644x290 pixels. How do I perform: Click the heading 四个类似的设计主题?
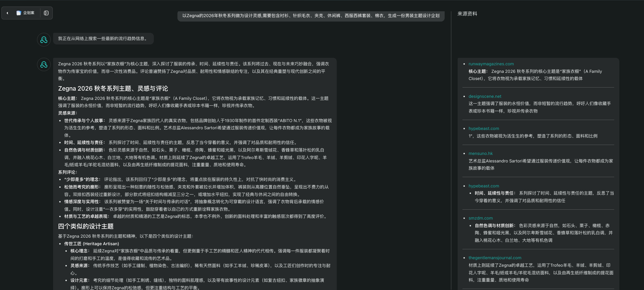[x=86, y=226]
